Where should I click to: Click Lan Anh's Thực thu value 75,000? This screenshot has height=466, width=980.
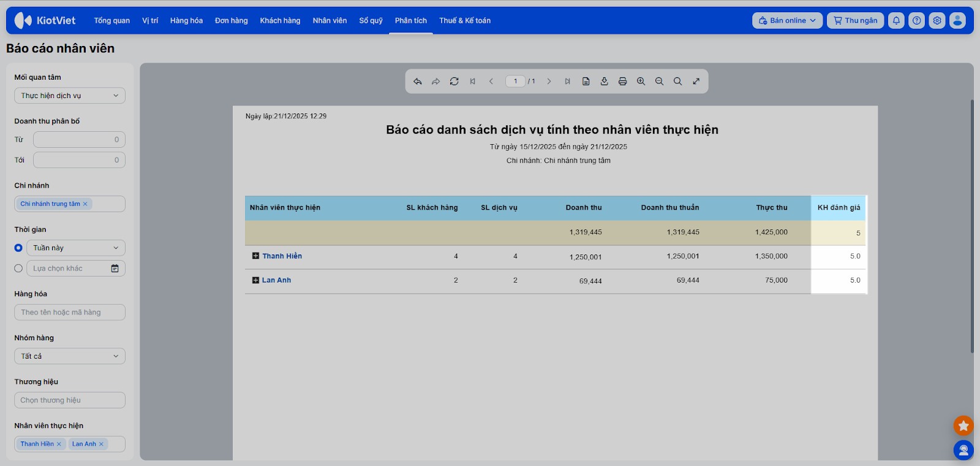[x=777, y=280]
